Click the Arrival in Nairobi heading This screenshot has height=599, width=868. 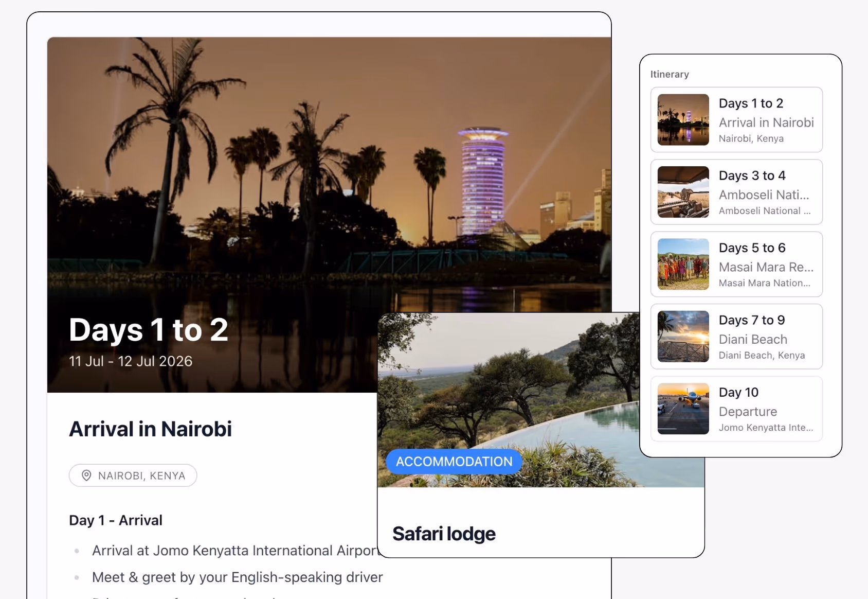point(151,429)
